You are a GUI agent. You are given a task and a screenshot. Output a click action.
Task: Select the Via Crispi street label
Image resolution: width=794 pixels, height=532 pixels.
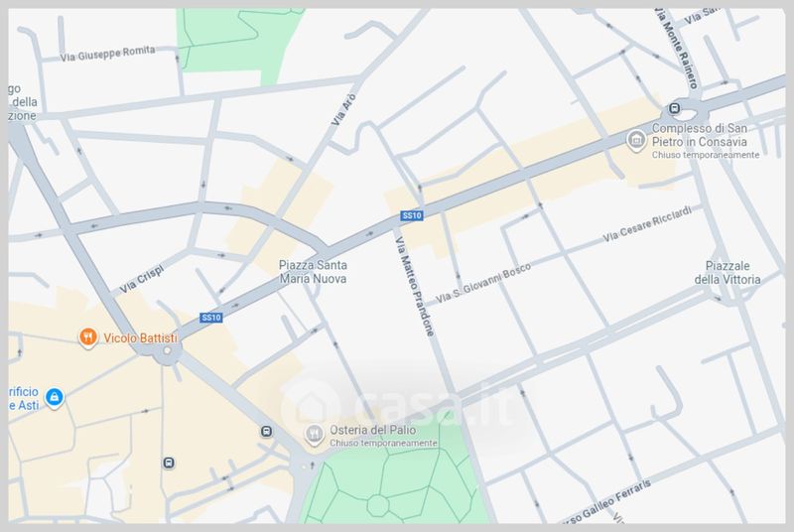142,278
